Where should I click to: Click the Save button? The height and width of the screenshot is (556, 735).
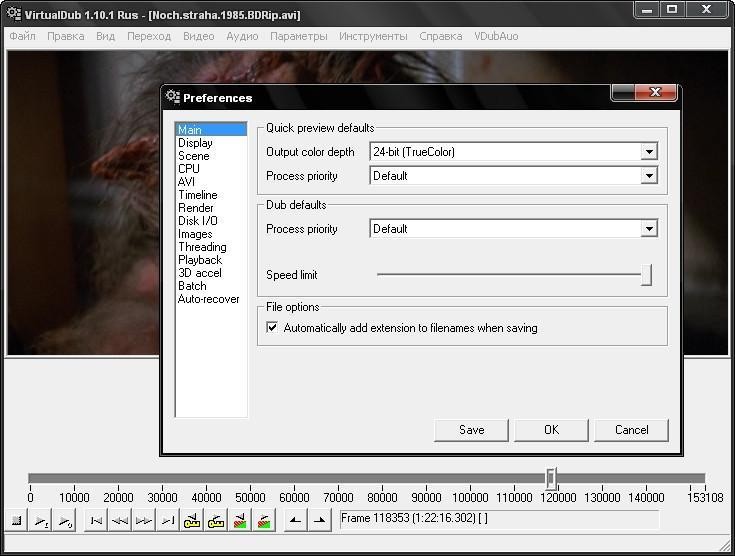pos(471,430)
